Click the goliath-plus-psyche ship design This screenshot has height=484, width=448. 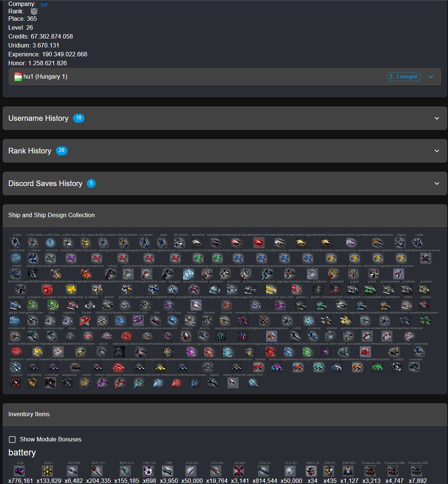coord(256,305)
